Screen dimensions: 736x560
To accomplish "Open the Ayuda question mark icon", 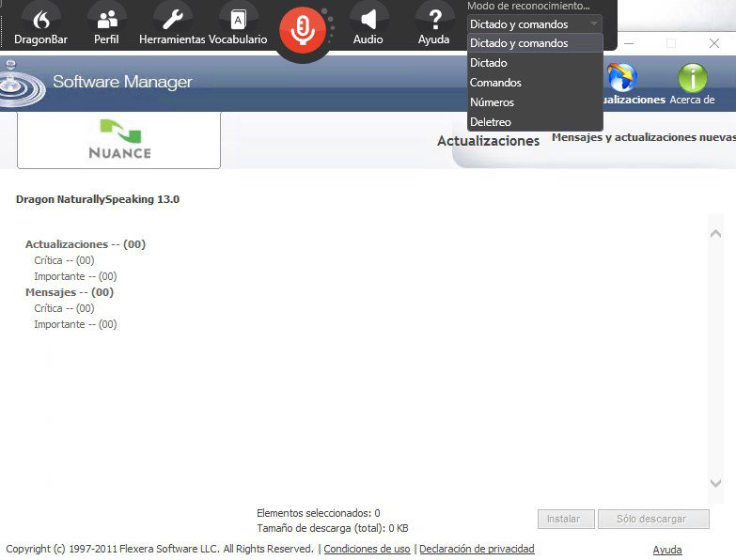I will tap(434, 19).
